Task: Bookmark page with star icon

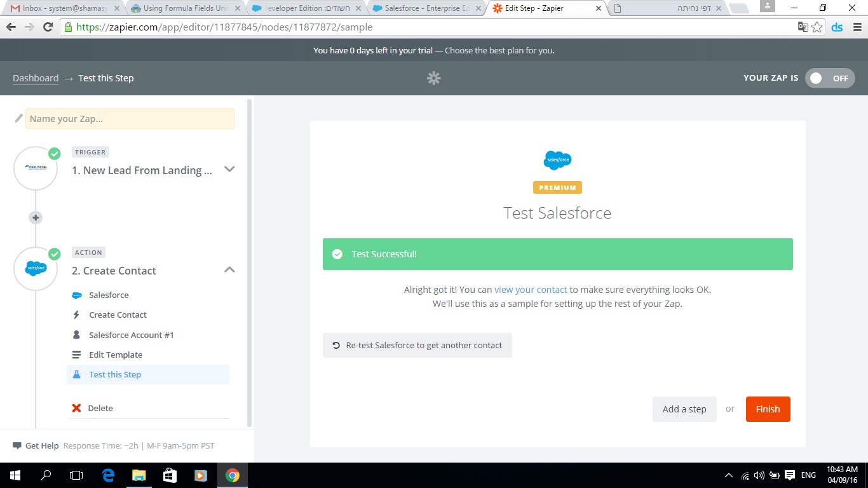Action: [x=817, y=27]
